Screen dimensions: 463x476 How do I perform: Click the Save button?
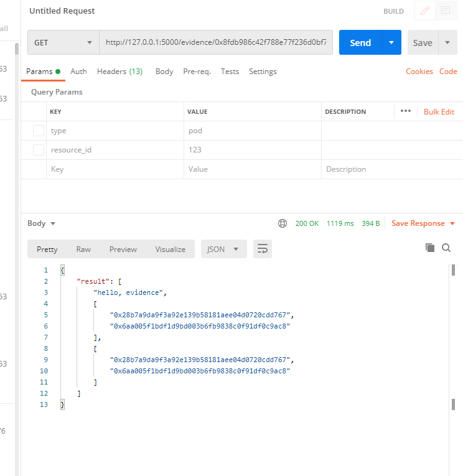pos(423,42)
